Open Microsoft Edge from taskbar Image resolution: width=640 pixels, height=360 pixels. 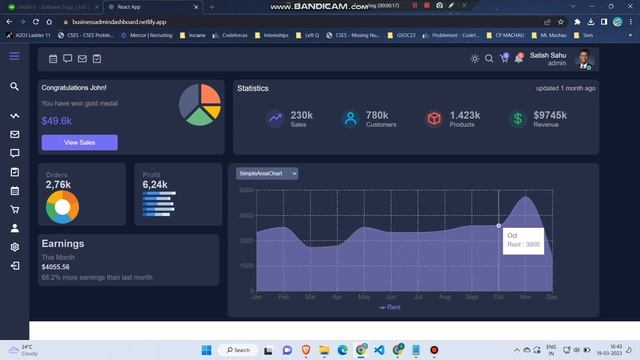pyautogui.click(x=342, y=350)
